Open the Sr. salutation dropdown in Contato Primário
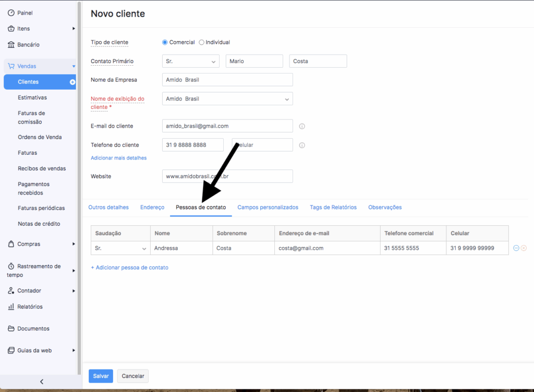534x392 pixels. pyautogui.click(x=191, y=62)
